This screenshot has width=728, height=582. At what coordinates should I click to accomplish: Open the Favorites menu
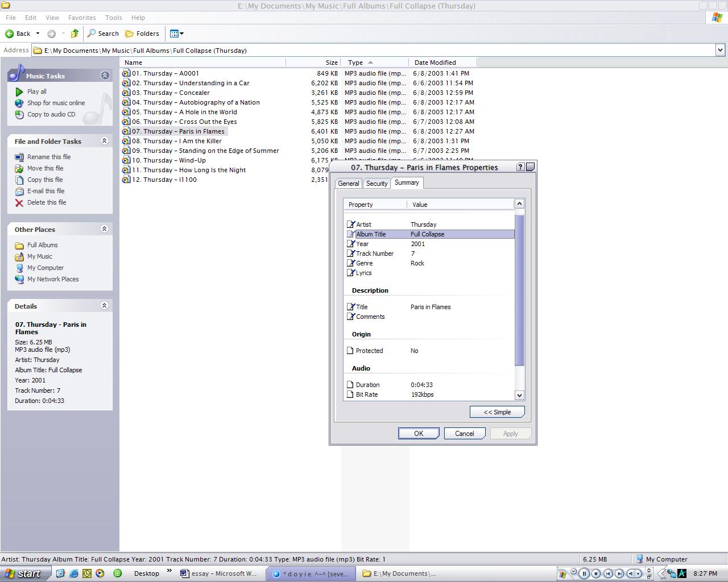pyautogui.click(x=82, y=18)
